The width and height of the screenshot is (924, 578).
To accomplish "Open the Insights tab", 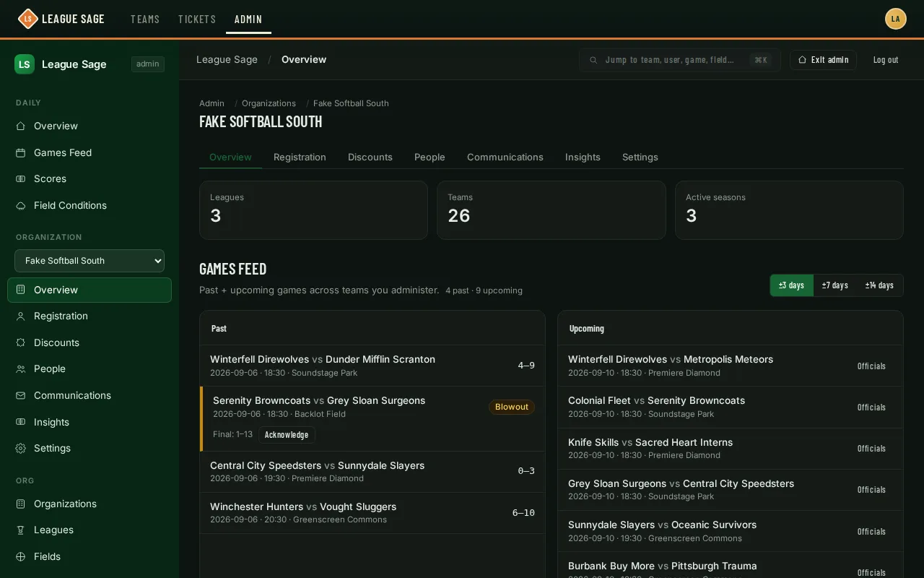I will pos(583,158).
